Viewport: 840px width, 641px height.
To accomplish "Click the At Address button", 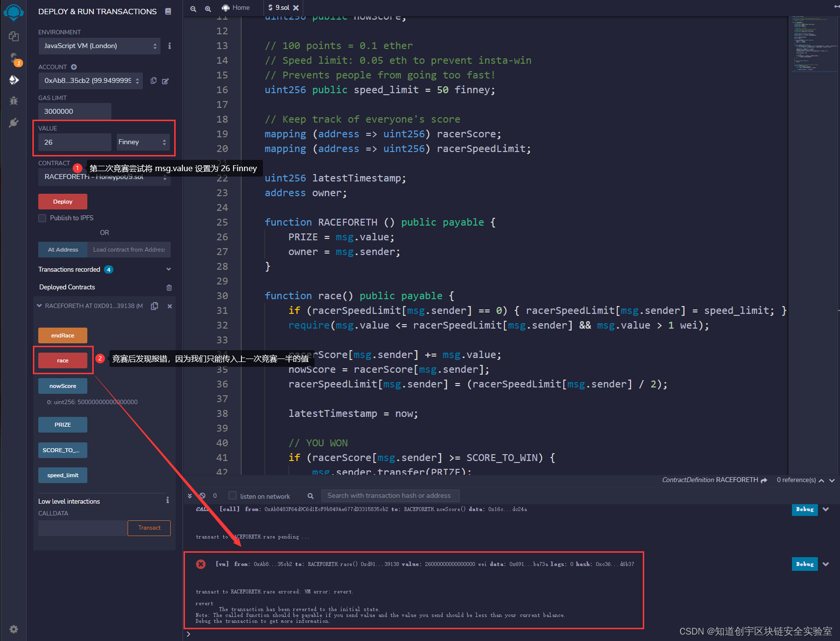I will [x=63, y=250].
